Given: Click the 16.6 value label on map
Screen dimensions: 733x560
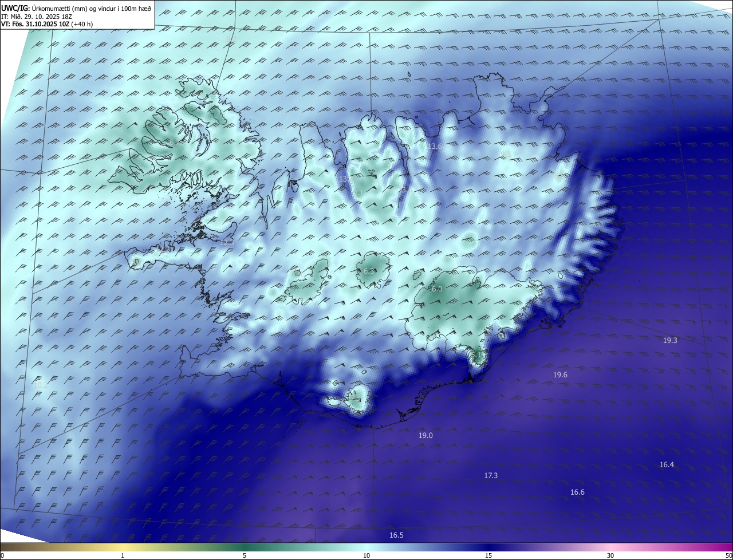Looking at the screenshot, I should tap(577, 492).
